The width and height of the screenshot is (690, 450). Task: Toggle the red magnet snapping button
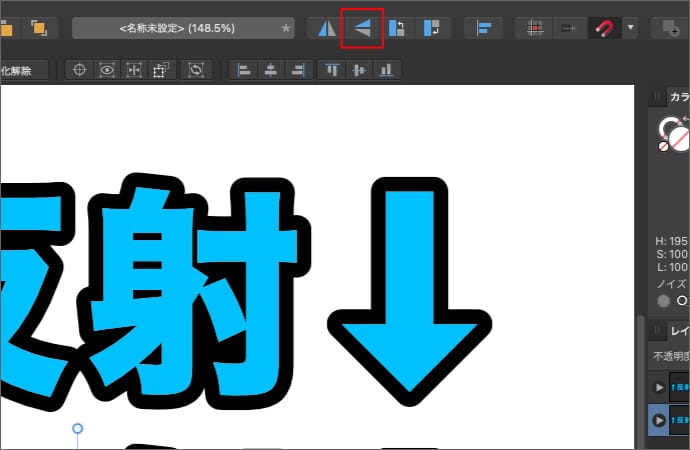(604, 28)
